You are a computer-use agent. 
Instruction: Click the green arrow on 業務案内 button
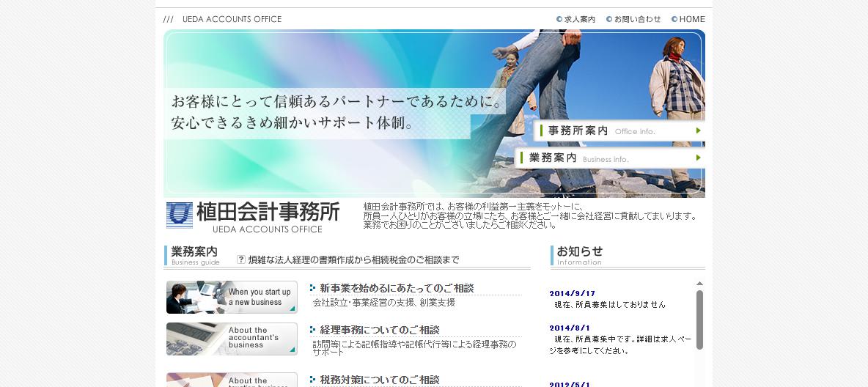(699, 158)
